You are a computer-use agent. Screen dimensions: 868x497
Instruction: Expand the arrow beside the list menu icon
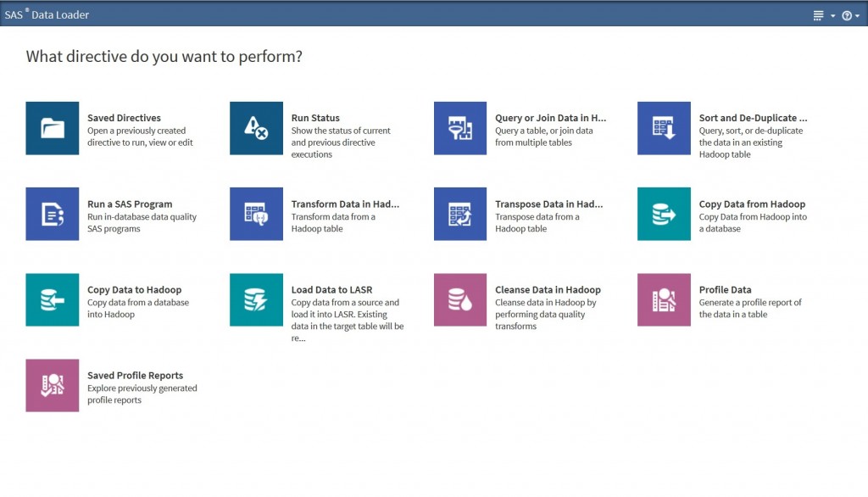pos(832,16)
